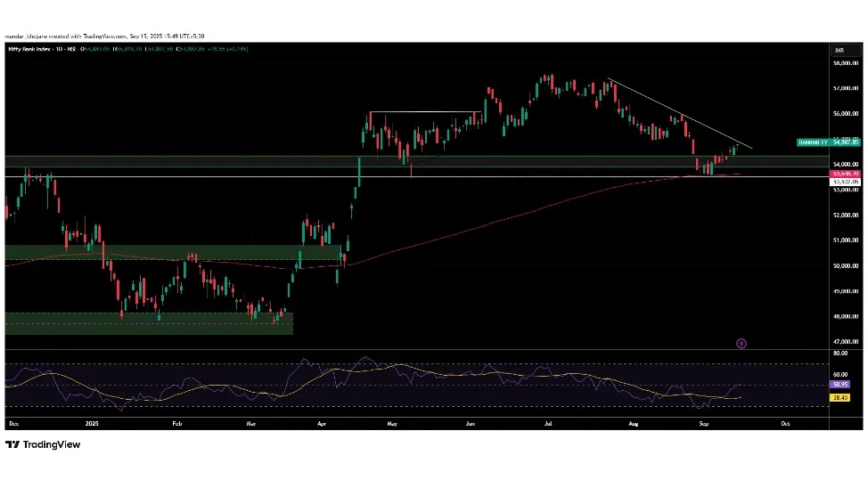Viewport: 868px width, 488px height.
Task: Click the Sep label on time axis
Action: pyautogui.click(x=704, y=424)
